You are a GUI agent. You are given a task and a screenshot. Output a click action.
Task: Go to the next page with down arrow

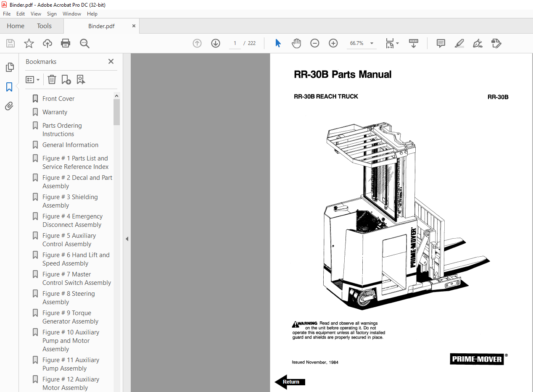pos(216,43)
